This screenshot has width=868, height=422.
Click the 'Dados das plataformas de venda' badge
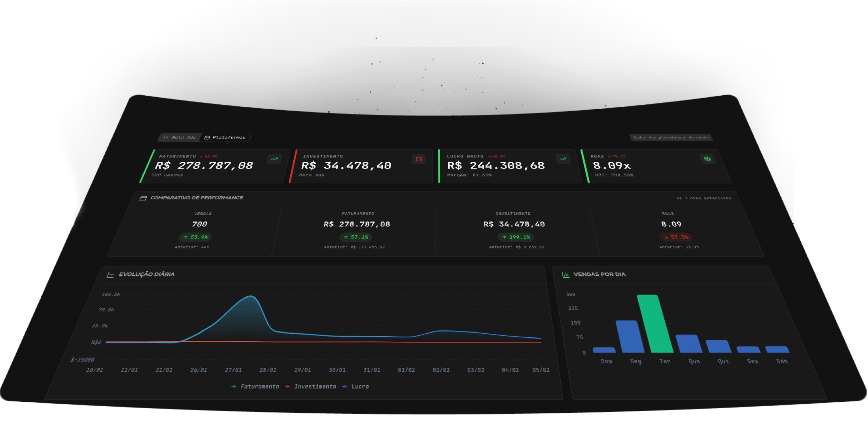[671, 138]
